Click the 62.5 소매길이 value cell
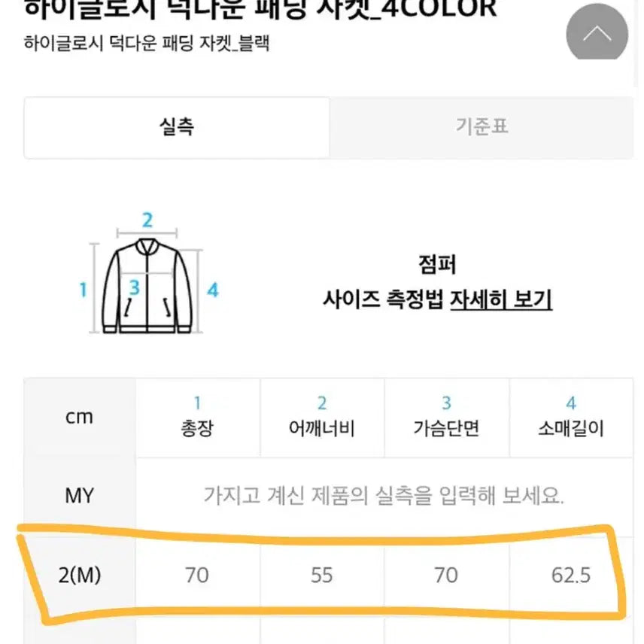Image resolution: width=644 pixels, height=644 pixels. pos(571,574)
